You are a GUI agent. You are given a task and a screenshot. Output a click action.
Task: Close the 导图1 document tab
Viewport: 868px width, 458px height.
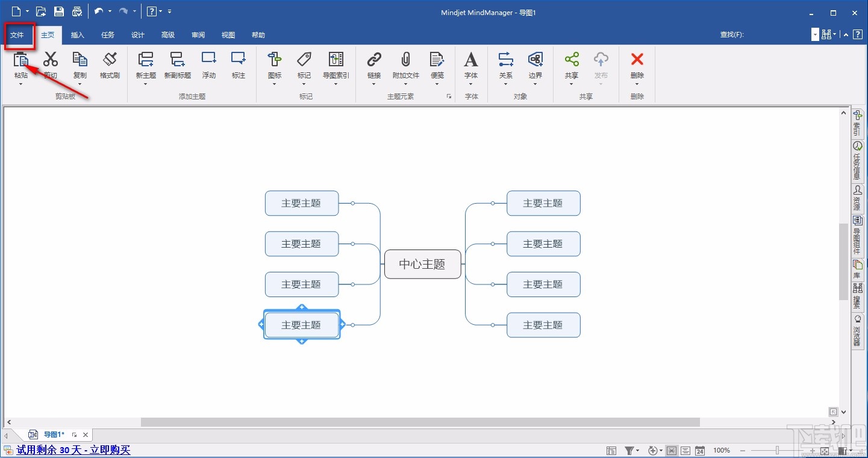tap(86, 434)
